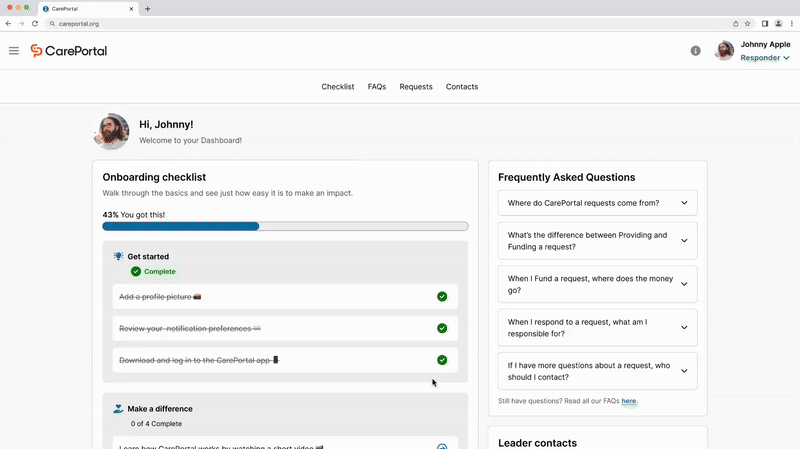Screen dimensions: 800x449
Task: Click the 'Make a difference' heading
Action: (x=160, y=409)
